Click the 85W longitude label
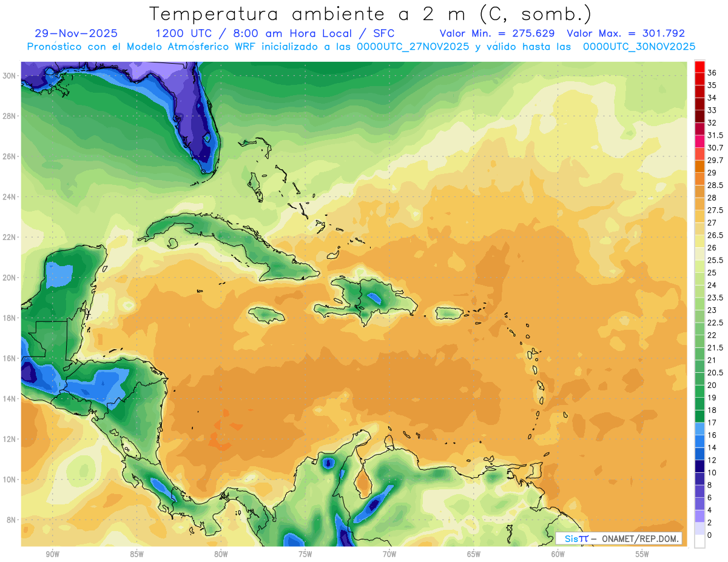 tap(136, 554)
